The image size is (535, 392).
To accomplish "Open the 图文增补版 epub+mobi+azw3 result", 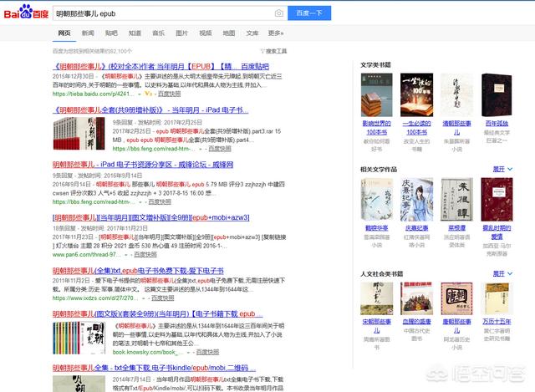I will [x=150, y=217].
